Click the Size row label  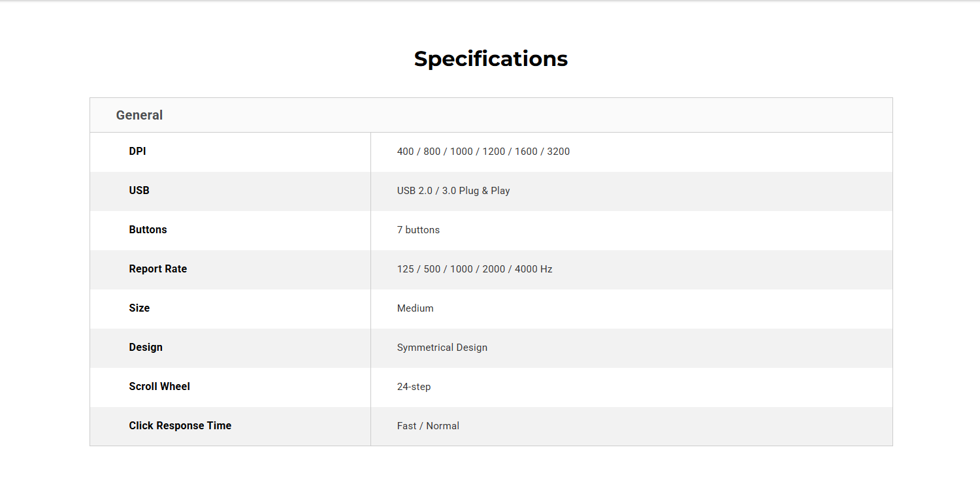(x=139, y=308)
